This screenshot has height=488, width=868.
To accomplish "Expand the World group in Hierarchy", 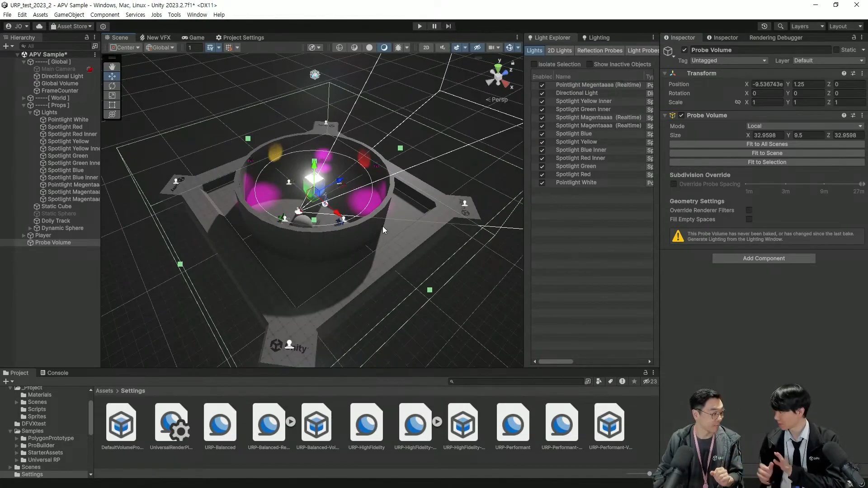I will pyautogui.click(x=24, y=98).
